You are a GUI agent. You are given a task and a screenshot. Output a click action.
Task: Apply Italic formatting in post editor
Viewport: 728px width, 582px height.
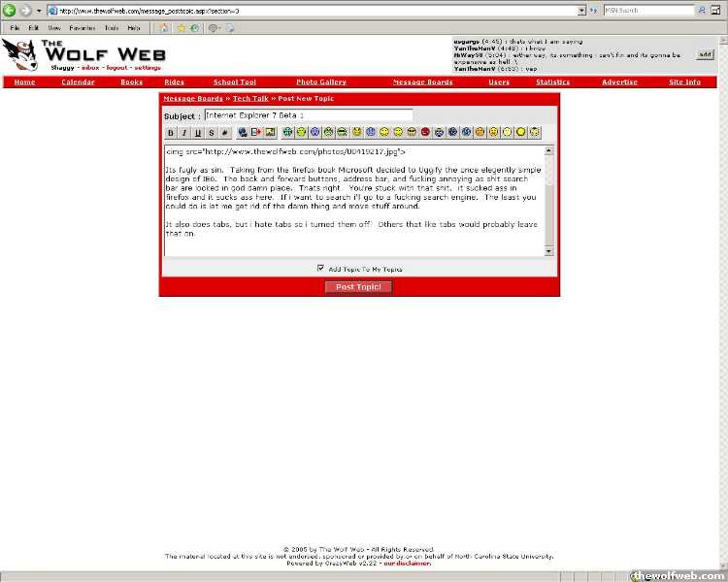pos(184,132)
